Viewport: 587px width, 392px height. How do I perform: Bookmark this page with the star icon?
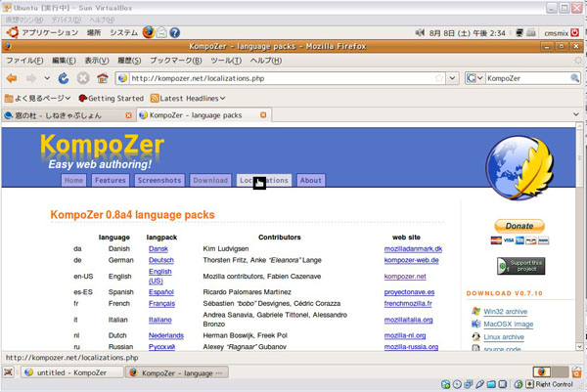point(439,78)
